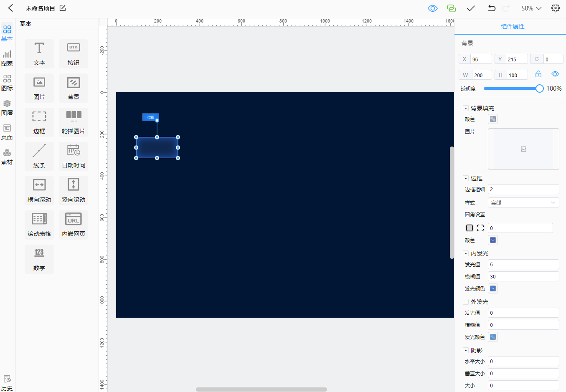Image resolution: width=566 pixels, height=392 pixels.
Task: Toggle preview eye icon in top toolbar
Action: coord(433,8)
